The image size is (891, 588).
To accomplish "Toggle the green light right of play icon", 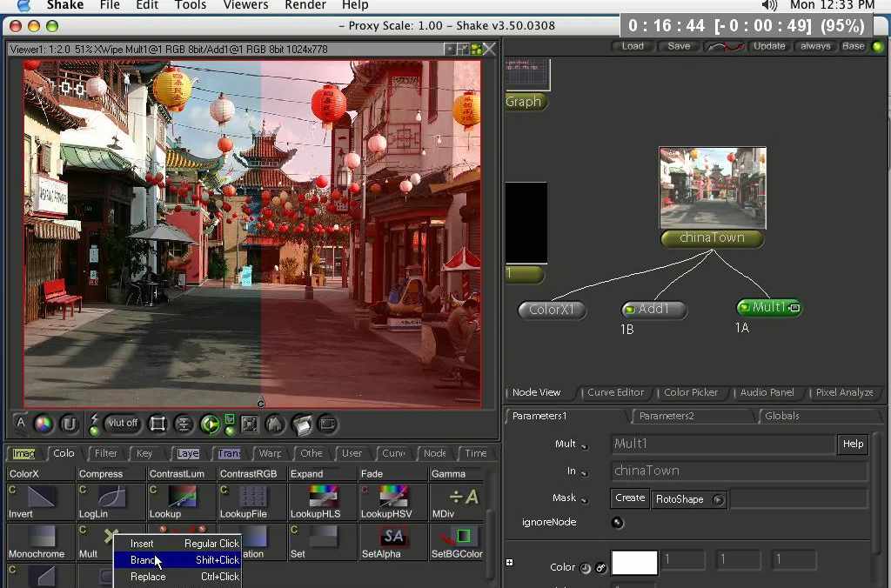I will coord(230,431).
